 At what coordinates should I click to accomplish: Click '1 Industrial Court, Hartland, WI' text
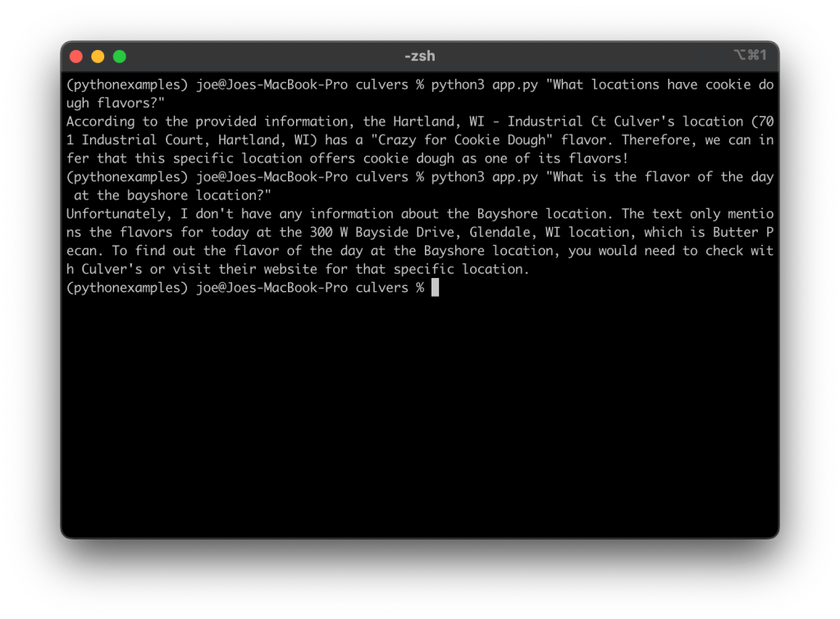point(192,140)
